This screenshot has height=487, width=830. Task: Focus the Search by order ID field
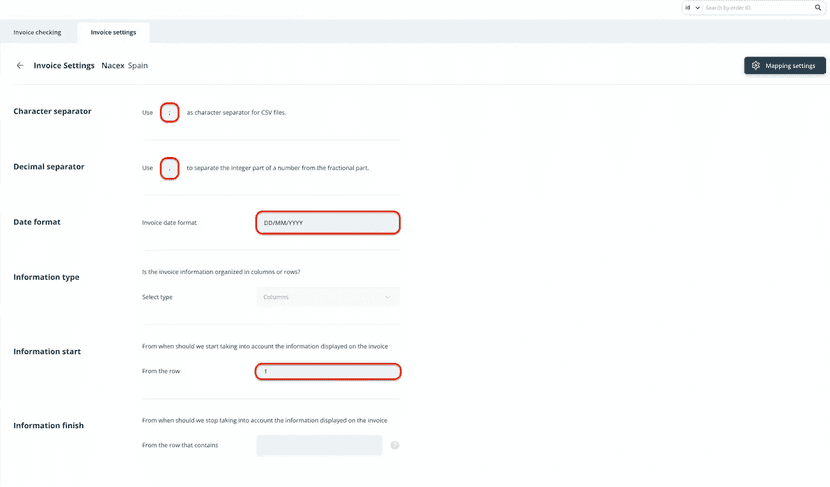coord(757,8)
